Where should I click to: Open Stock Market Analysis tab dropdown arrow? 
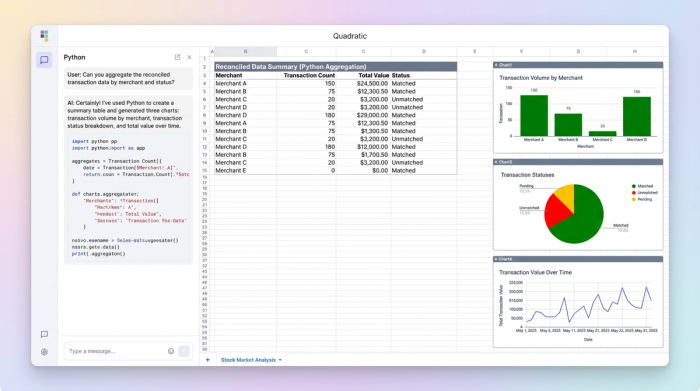click(x=280, y=360)
